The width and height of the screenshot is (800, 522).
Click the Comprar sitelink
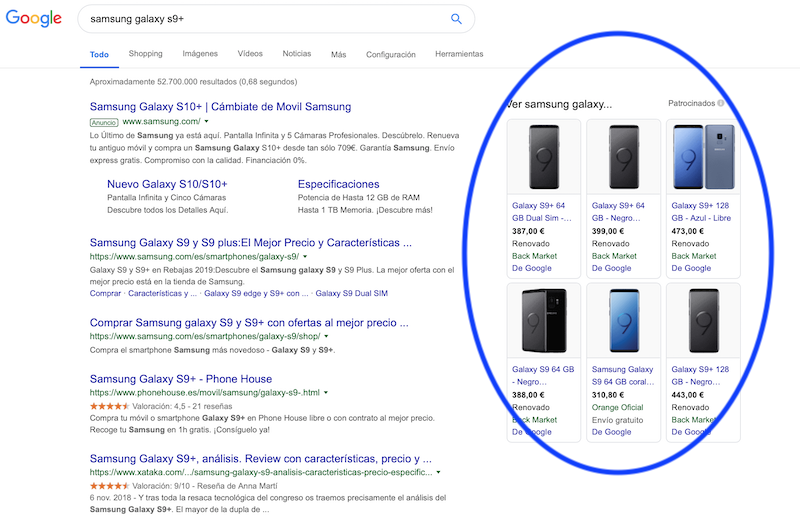[106, 293]
